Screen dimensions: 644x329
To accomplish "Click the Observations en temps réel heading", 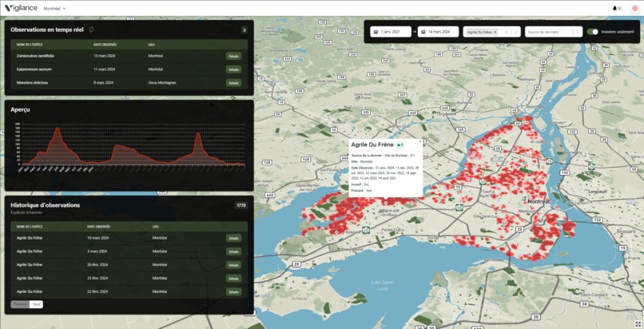I will click(47, 30).
